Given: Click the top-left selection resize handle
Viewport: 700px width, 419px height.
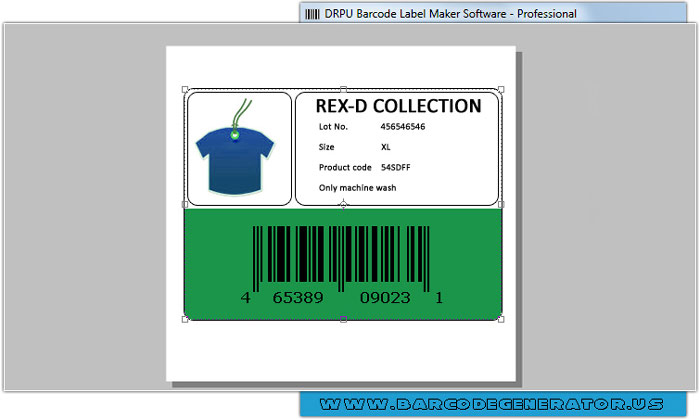Looking at the screenshot, I should point(185,89).
